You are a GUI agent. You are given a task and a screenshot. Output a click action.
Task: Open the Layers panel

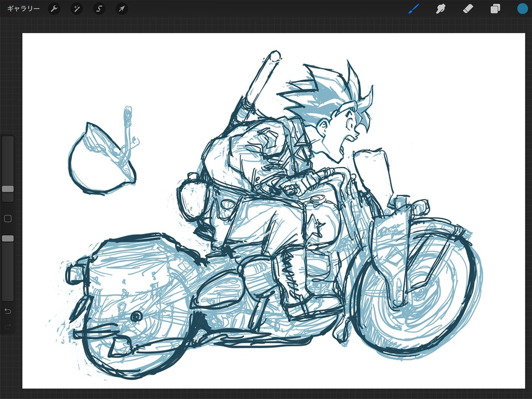point(495,9)
